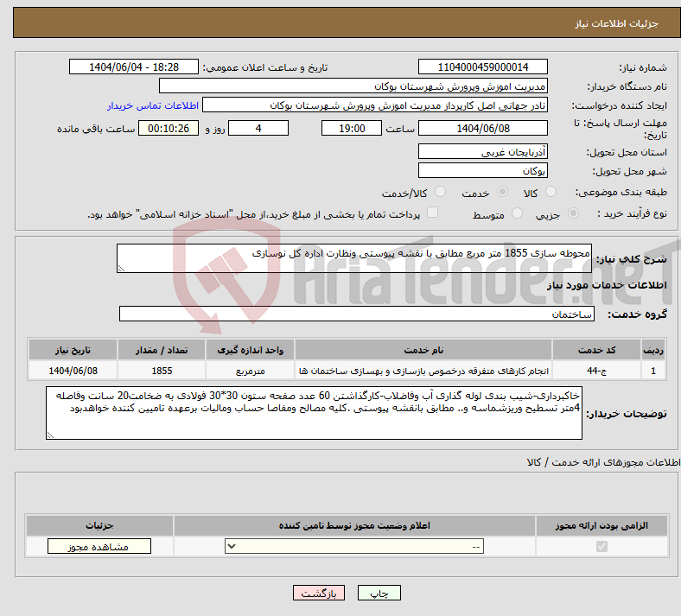Open the license status dropdown
This screenshot has width=681, height=616.
(x=354, y=546)
